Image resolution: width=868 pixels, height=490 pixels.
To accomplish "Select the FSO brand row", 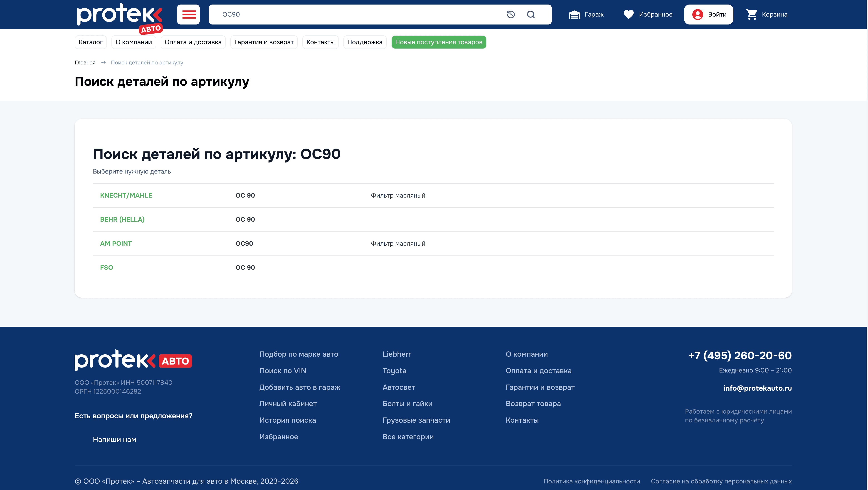I will tap(433, 267).
